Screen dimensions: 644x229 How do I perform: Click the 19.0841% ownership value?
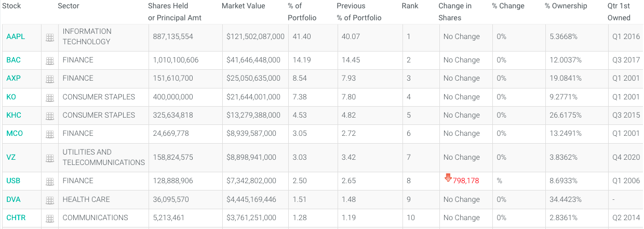pyautogui.click(x=566, y=78)
